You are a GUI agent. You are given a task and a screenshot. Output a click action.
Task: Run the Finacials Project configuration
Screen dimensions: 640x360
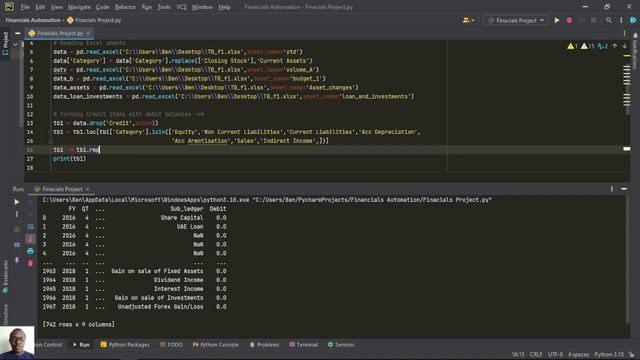tap(557, 20)
